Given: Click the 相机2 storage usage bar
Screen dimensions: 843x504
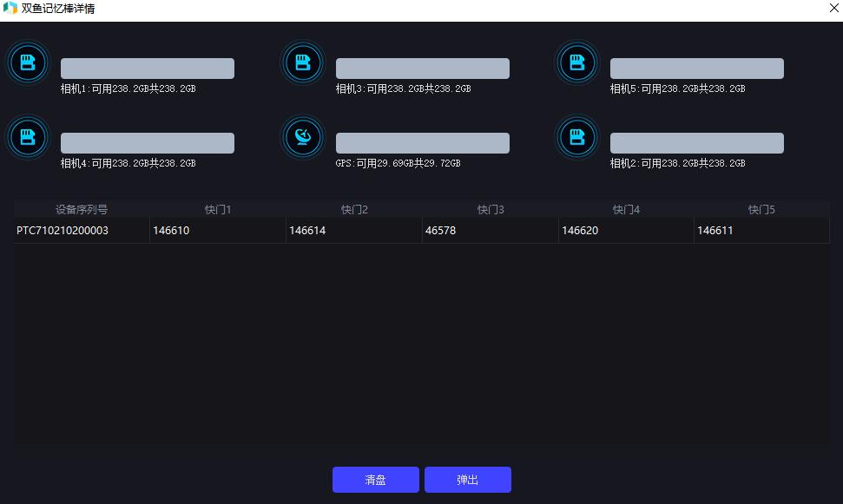Looking at the screenshot, I should click(697, 143).
